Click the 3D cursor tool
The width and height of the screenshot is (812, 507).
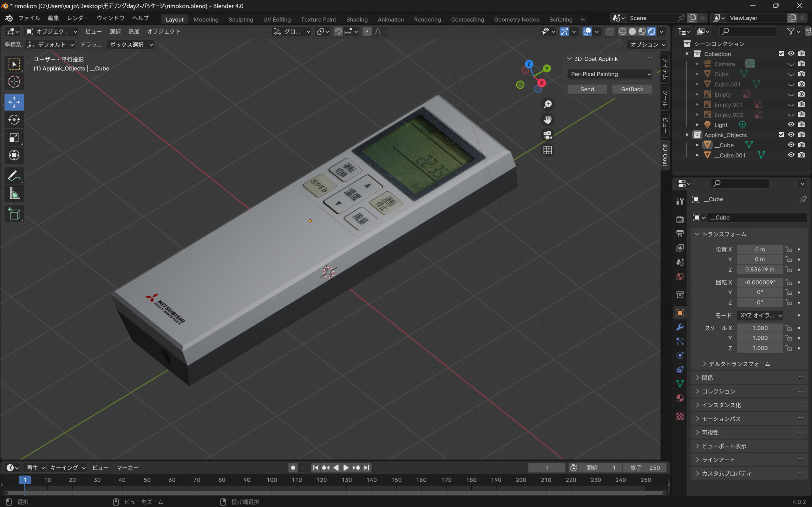click(14, 81)
